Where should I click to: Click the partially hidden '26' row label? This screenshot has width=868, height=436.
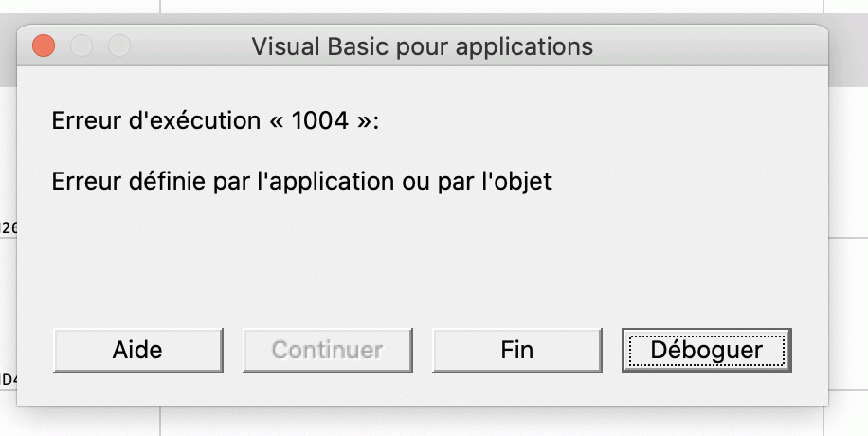coord(8,227)
